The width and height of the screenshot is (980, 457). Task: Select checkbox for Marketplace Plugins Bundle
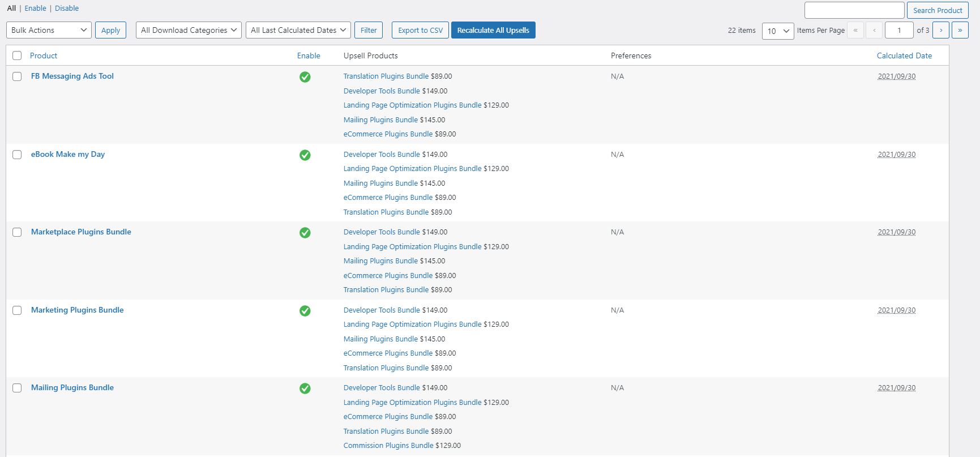coord(17,232)
